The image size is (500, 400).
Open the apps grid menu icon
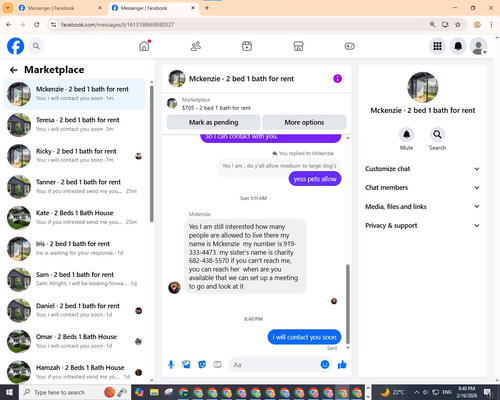click(437, 46)
